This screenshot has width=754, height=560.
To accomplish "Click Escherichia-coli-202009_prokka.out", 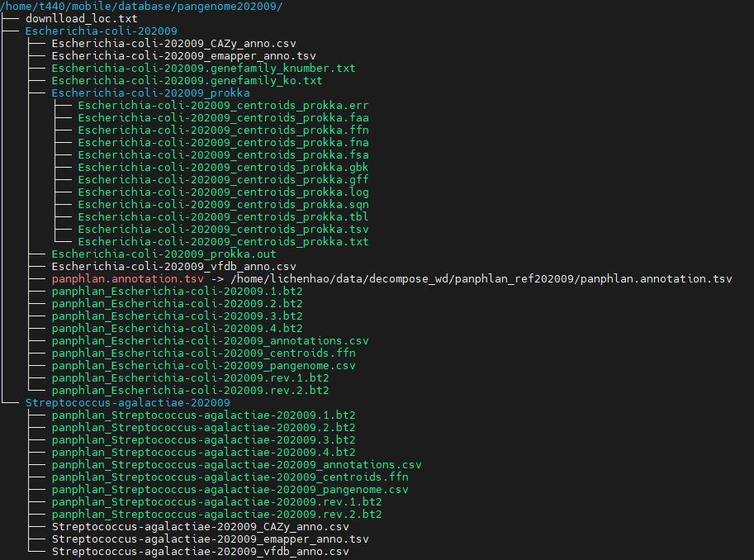I will coord(164,254).
